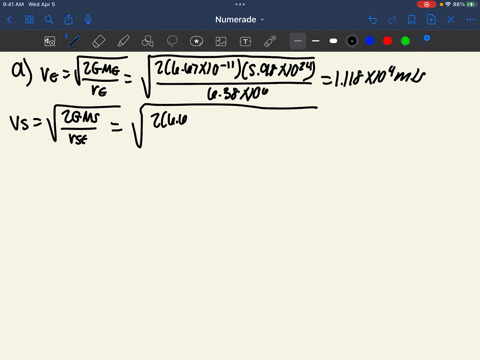Screen dimensions: 480x360
Task: Tap the multitasking three dots at top
Action: [x=240, y=4]
